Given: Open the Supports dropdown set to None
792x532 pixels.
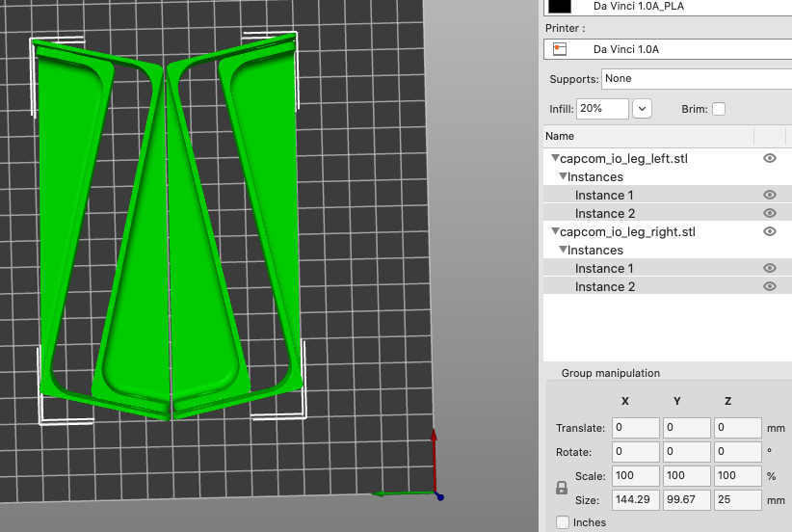Looking at the screenshot, I should point(697,79).
